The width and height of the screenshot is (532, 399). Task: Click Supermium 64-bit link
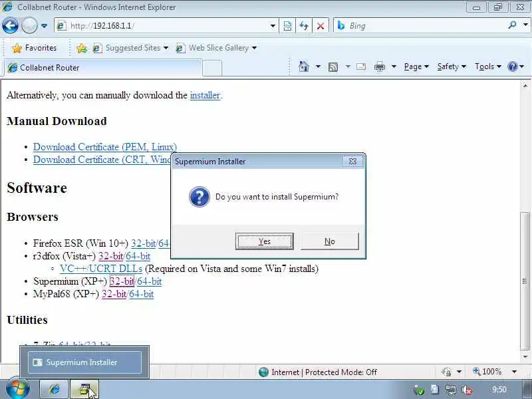click(x=149, y=281)
